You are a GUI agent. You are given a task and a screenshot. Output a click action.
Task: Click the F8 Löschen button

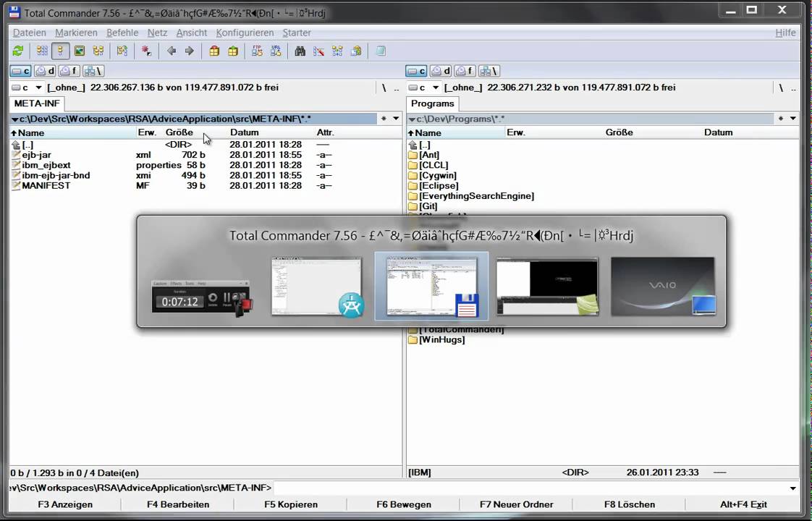(630, 504)
